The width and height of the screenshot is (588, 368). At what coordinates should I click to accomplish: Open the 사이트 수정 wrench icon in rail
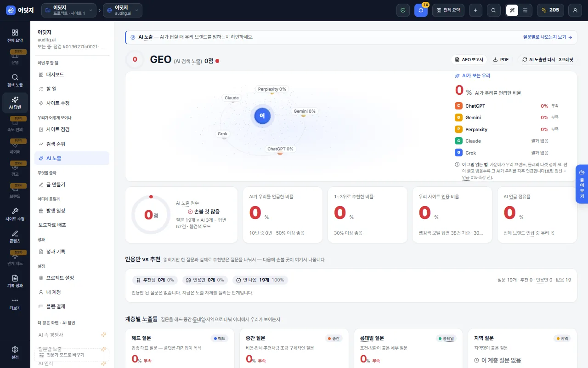click(x=15, y=214)
